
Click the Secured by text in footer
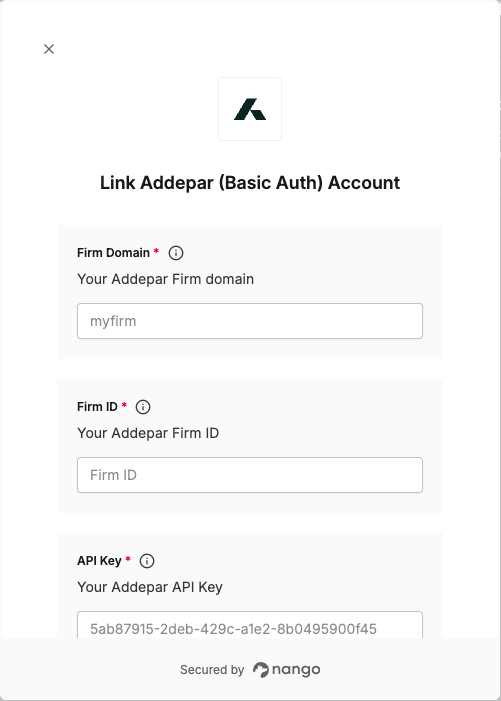[x=212, y=670]
